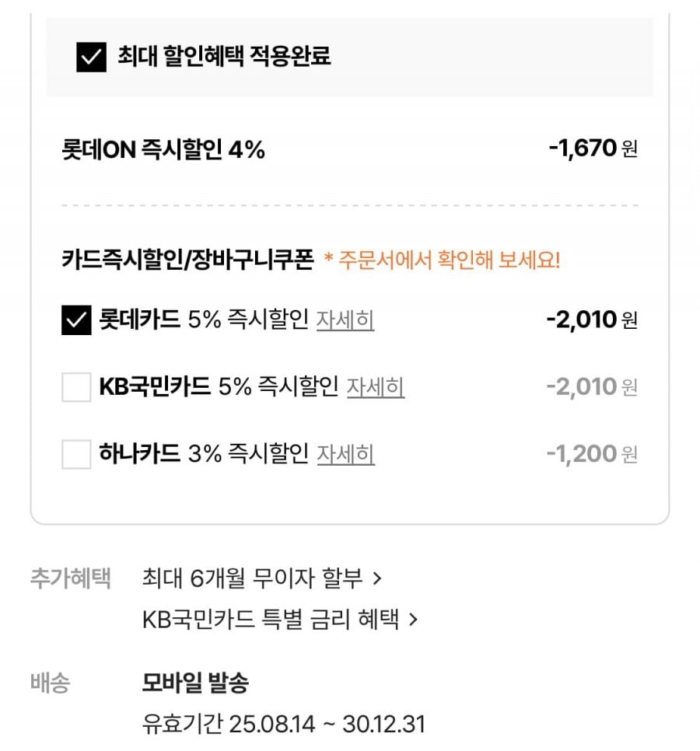Click the orange 주문서에서 확인해 보세요 notice

coord(442,260)
